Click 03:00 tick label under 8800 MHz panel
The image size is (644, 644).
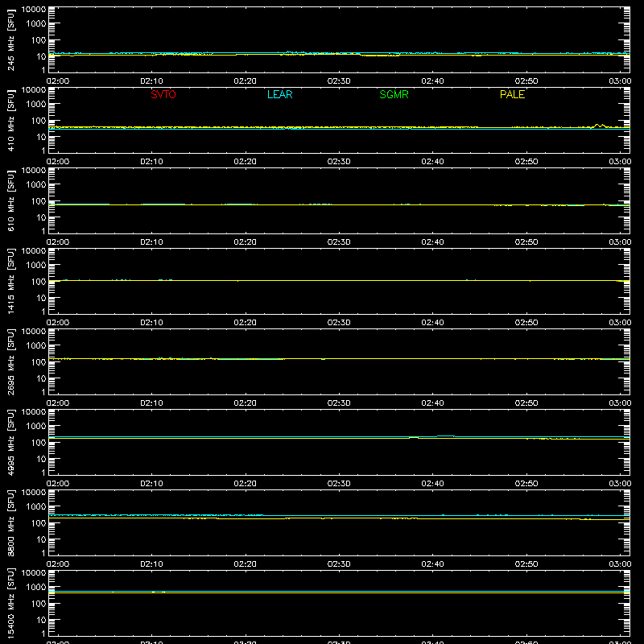click(x=620, y=564)
